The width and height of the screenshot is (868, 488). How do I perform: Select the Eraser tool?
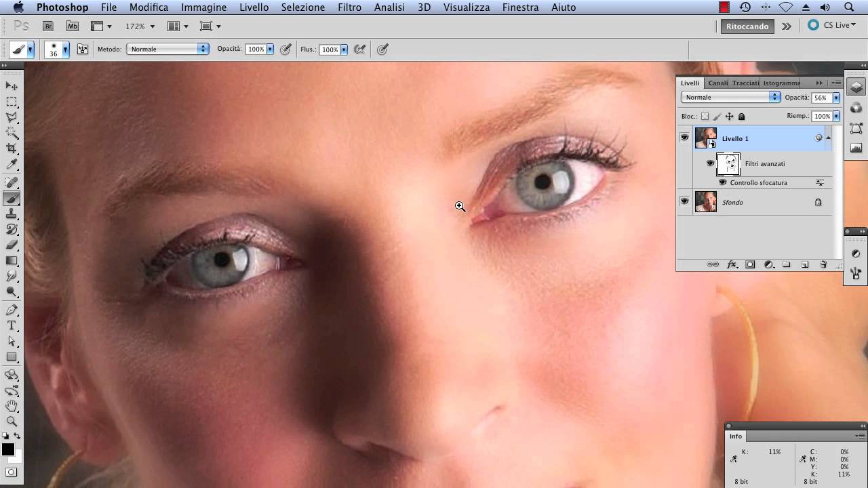(12, 245)
